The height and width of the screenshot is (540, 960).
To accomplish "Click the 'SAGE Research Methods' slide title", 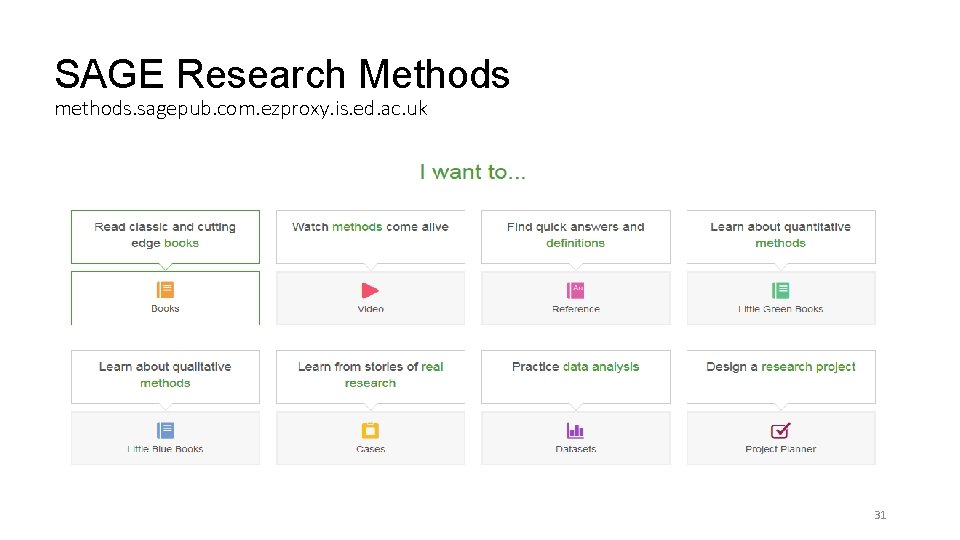I will coord(282,74).
